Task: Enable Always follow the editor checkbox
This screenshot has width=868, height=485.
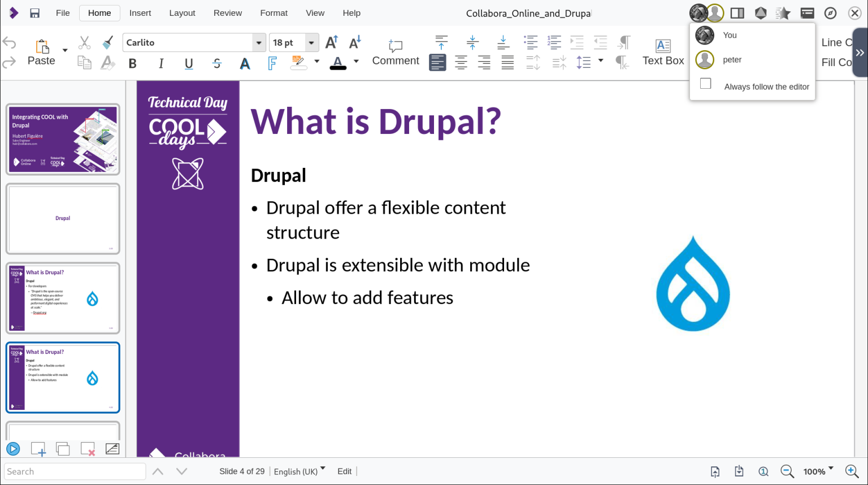Action: click(705, 84)
